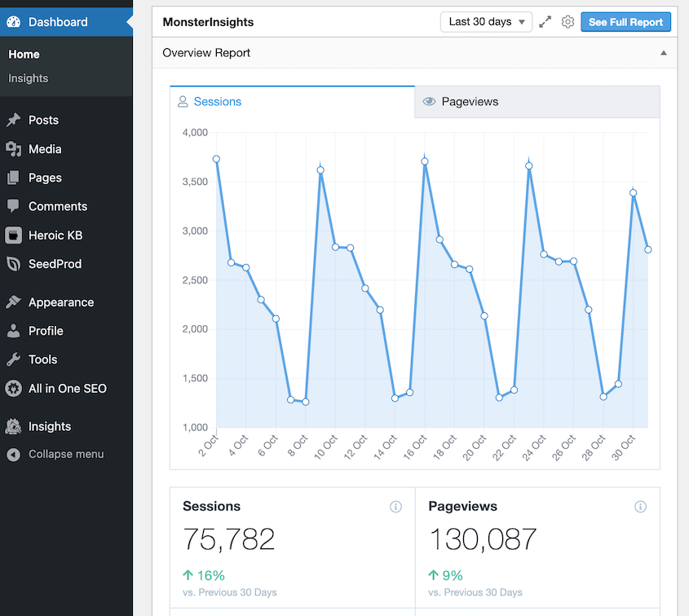Switch to the Sessions chart tab
The height and width of the screenshot is (616, 689).
[292, 102]
